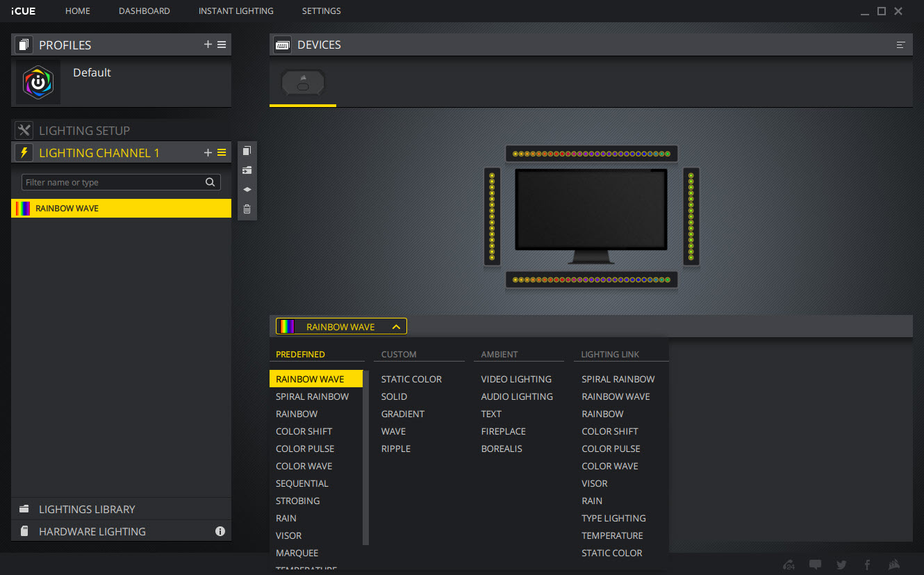Choose TEMPERATURE under Lighting Link
Viewport: 924px width, 575px height.
click(x=612, y=535)
